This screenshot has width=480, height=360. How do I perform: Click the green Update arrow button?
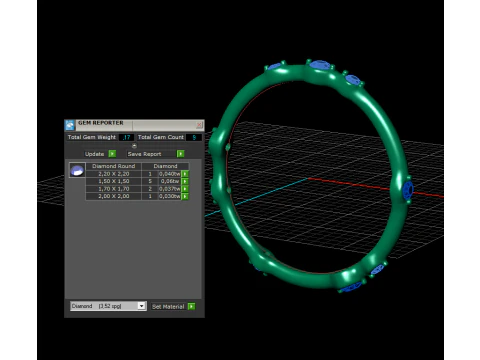click(x=112, y=154)
